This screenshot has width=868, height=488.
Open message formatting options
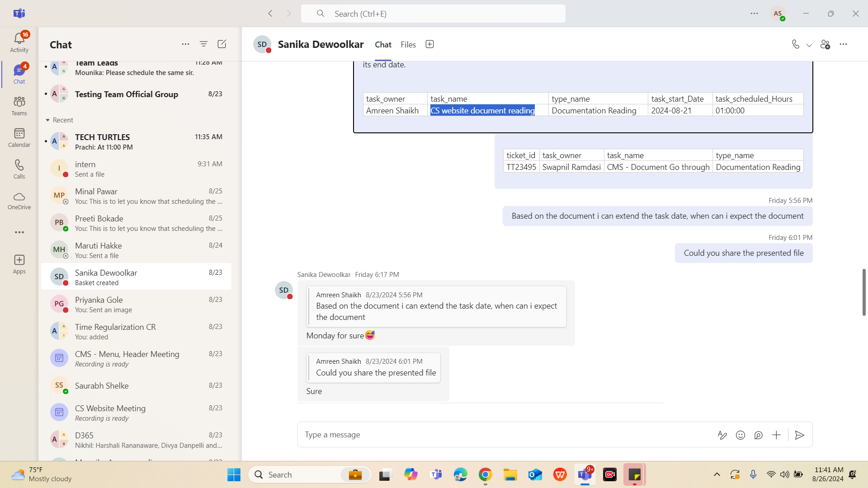[722, 435]
